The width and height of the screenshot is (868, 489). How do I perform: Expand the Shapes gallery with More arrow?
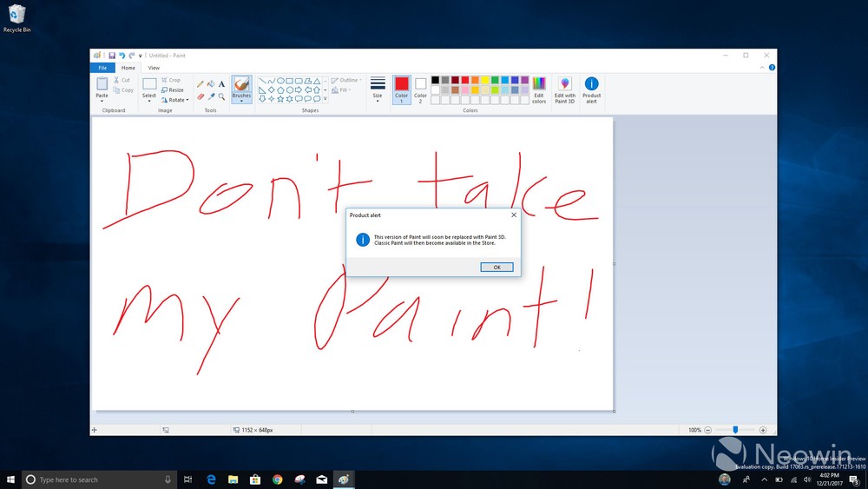pos(325,99)
